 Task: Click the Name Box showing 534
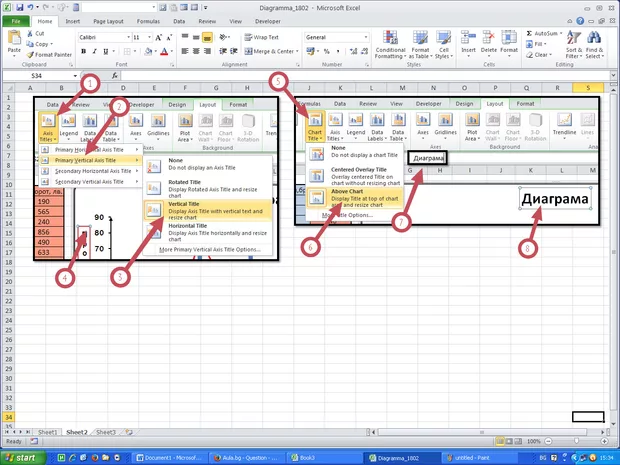(x=38, y=76)
